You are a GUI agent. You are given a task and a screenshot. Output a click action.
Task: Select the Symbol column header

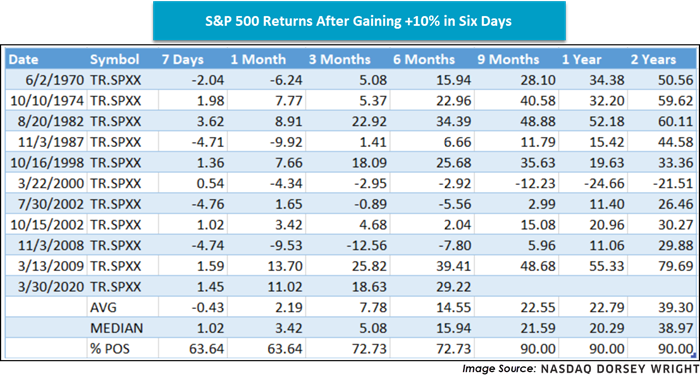(115, 60)
